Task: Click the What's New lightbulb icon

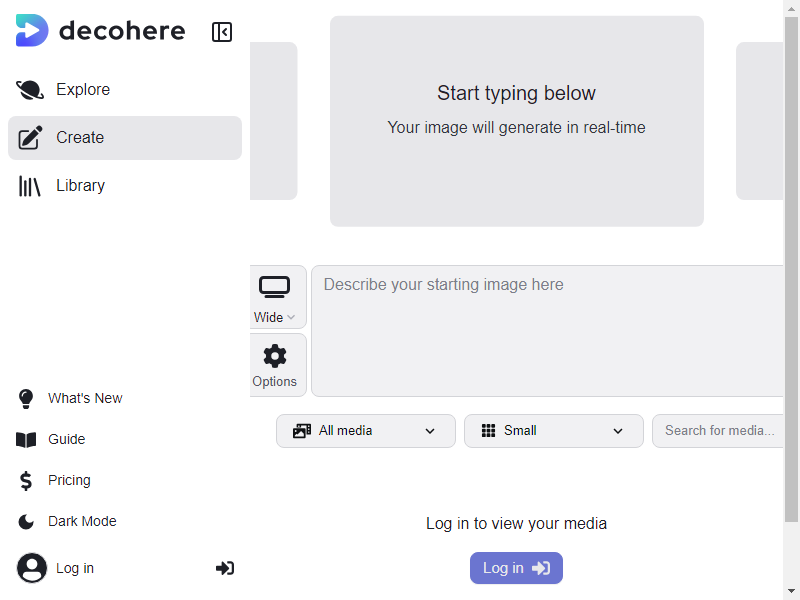Action: point(26,399)
